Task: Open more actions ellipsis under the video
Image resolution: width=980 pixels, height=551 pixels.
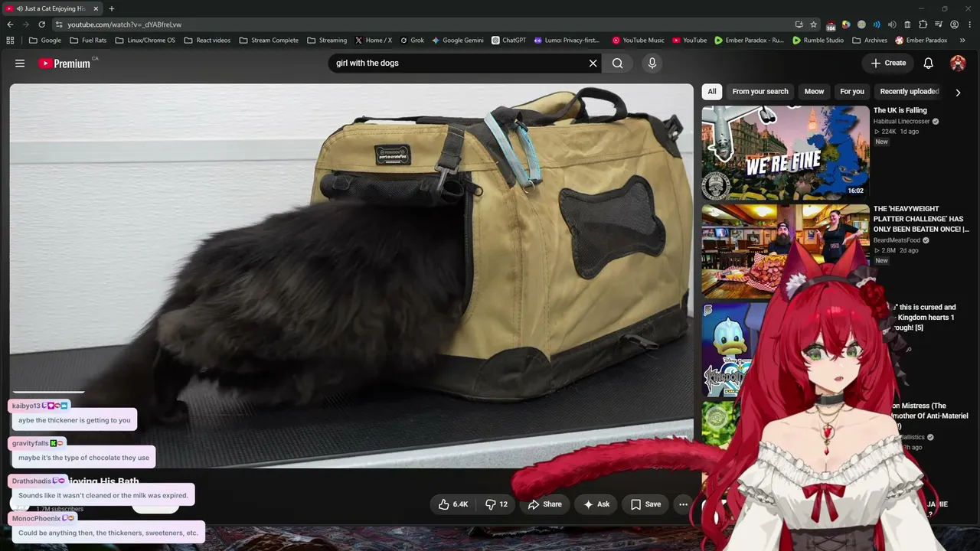Action: click(683, 504)
